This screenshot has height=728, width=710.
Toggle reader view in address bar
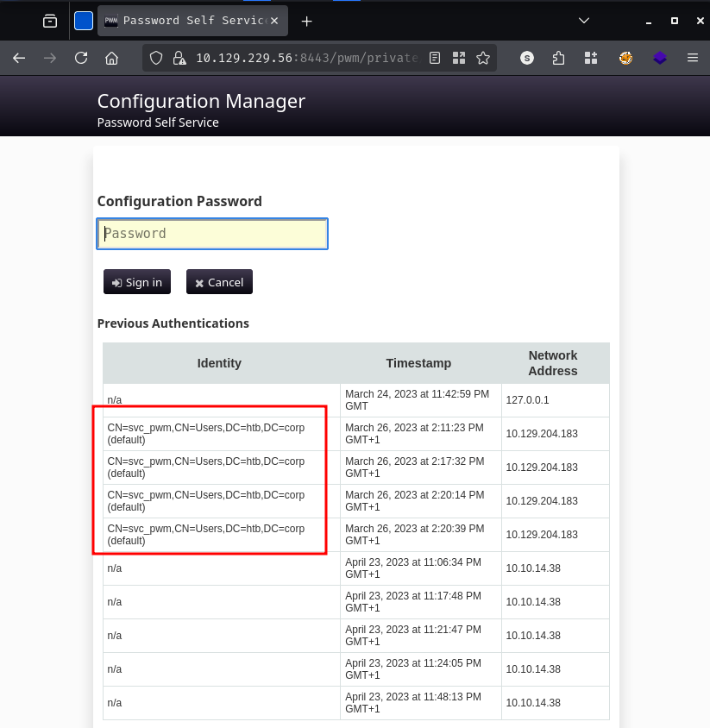pyautogui.click(x=435, y=58)
